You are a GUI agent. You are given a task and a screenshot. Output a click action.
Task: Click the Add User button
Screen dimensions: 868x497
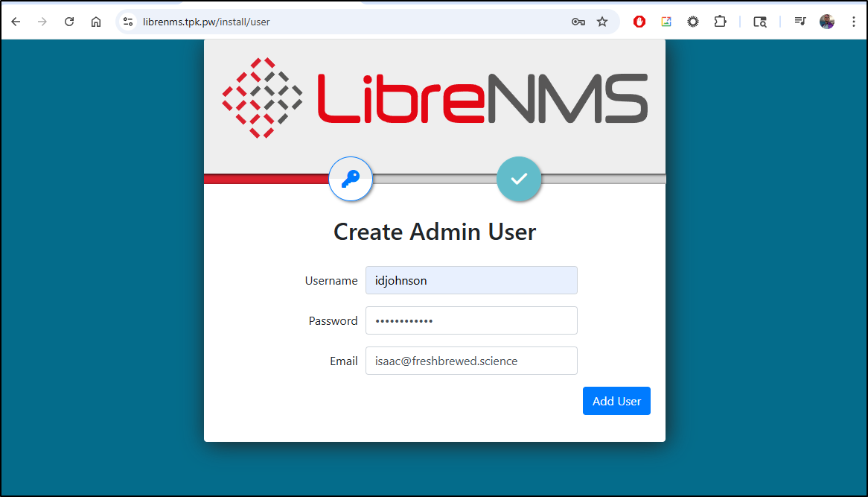[616, 401]
